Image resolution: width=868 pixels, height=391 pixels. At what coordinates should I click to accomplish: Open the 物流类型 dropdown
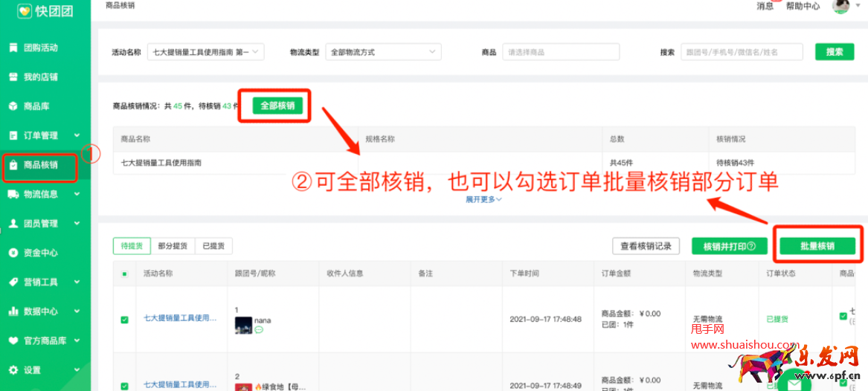pyautogui.click(x=383, y=52)
